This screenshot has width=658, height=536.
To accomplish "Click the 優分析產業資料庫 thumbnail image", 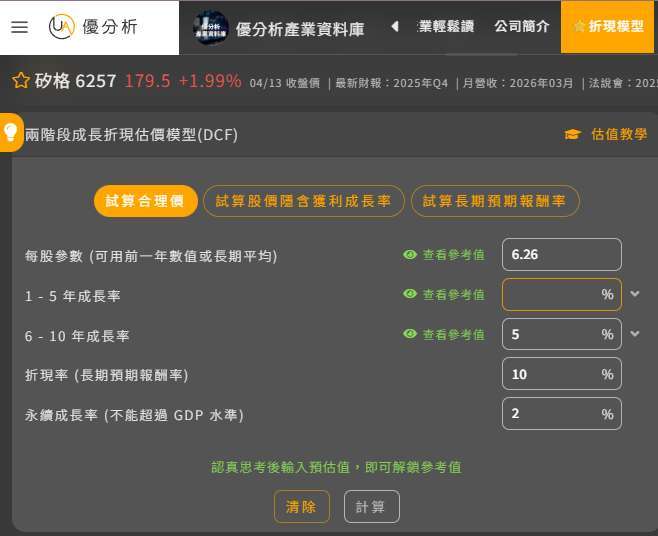I will point(211,27).
